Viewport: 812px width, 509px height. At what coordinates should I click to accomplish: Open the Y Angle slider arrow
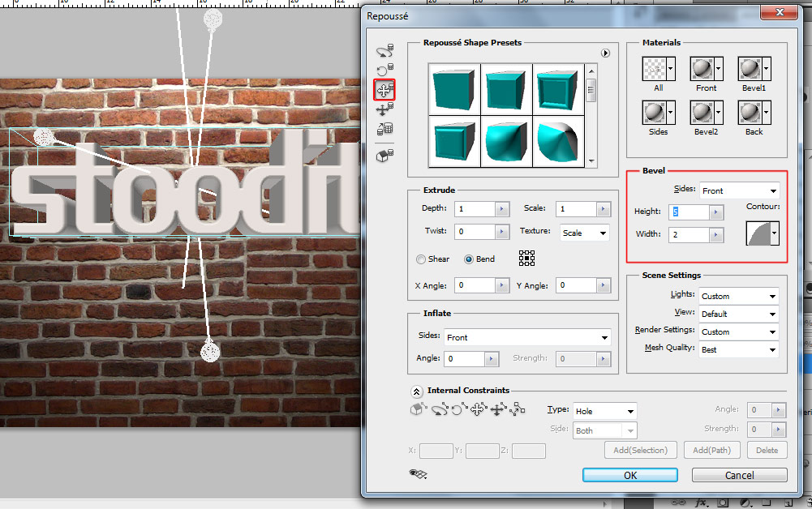point(604,285)
